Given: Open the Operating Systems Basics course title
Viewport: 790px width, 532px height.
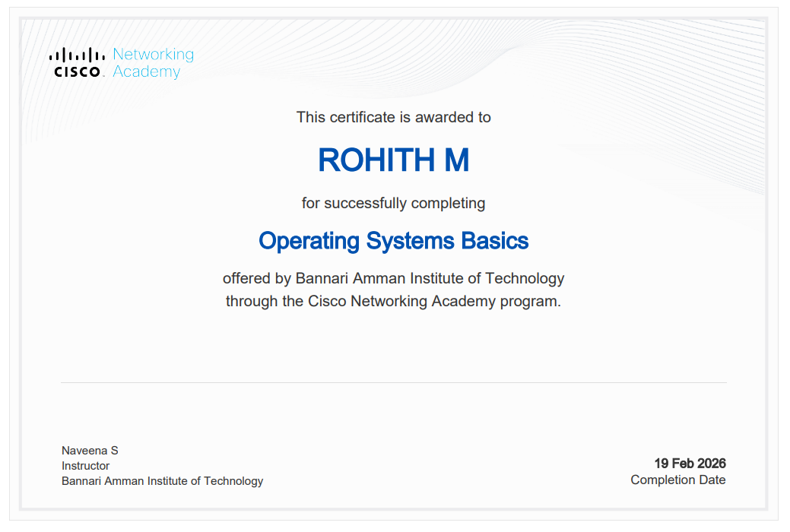Looking at the screenshot, I should pos(394,241).
